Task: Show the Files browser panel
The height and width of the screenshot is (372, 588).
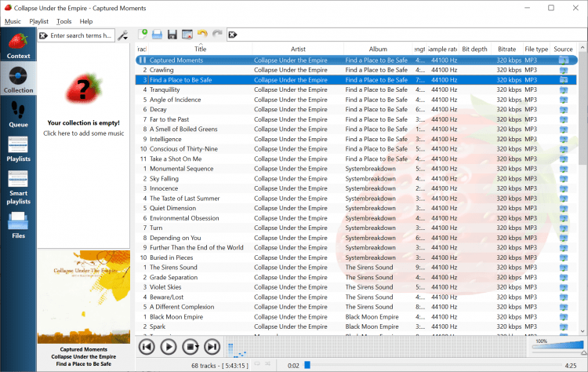Action: click(18, 226)
